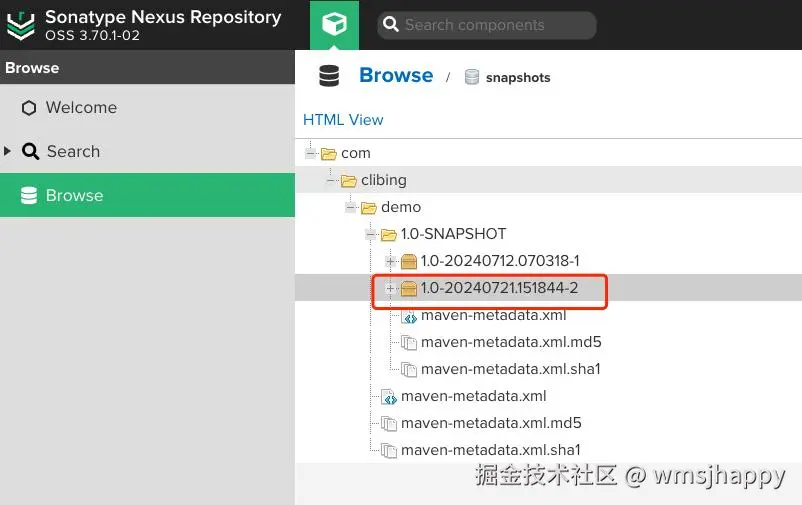The image size is (802, 505).
Task: Focus the Search components field
Action: pyautogui.click(x=487, y=25)
